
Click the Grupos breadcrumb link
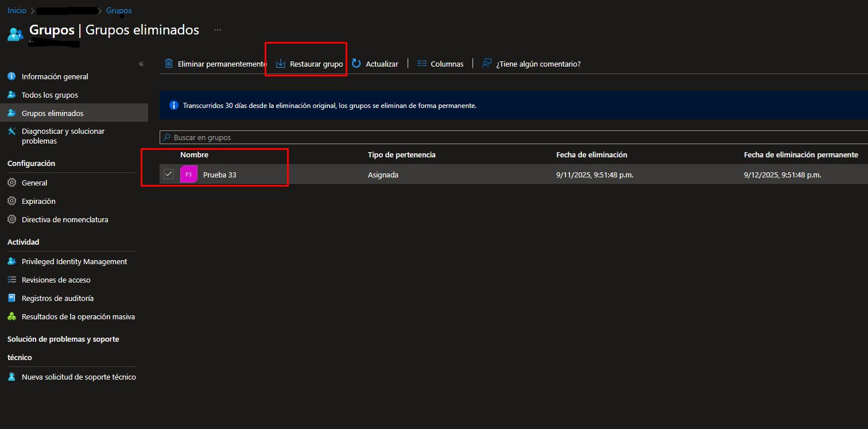[119, 10]
